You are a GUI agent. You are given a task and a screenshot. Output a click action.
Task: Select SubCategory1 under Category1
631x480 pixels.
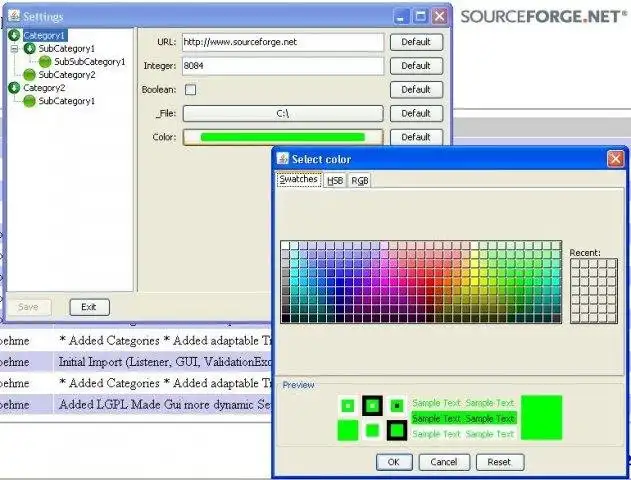pos(67,48)
